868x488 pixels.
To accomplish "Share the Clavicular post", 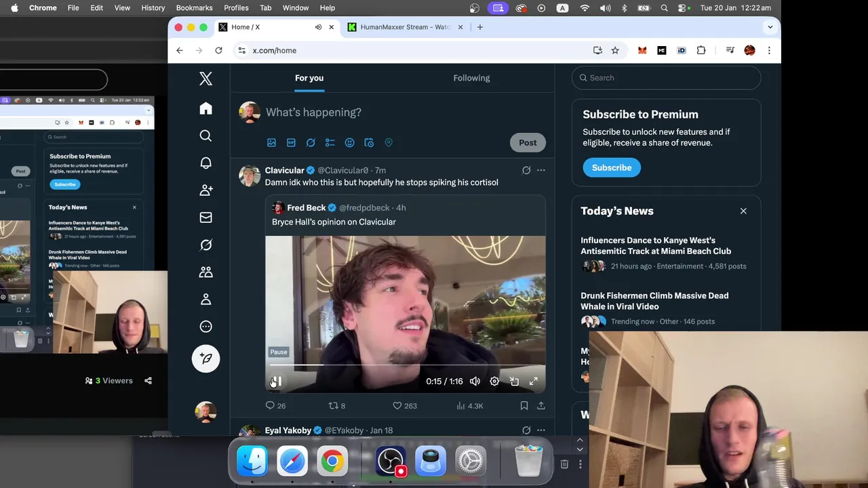I will point(540,405).
